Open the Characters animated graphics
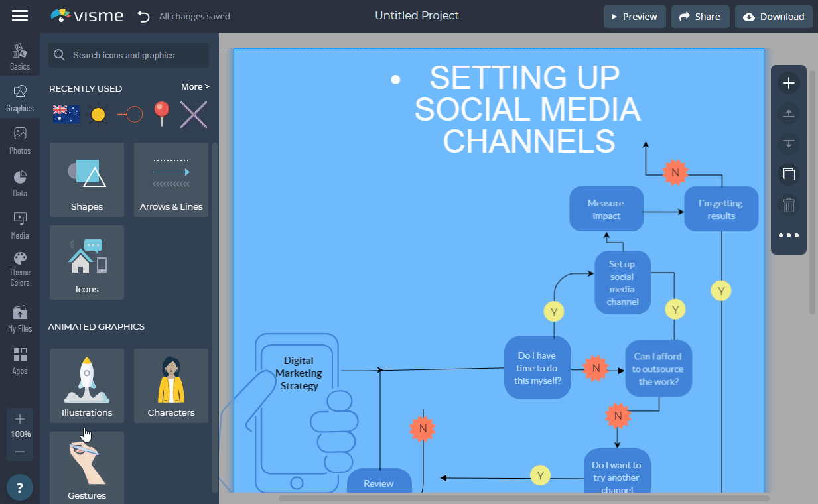 pos(171,386)
